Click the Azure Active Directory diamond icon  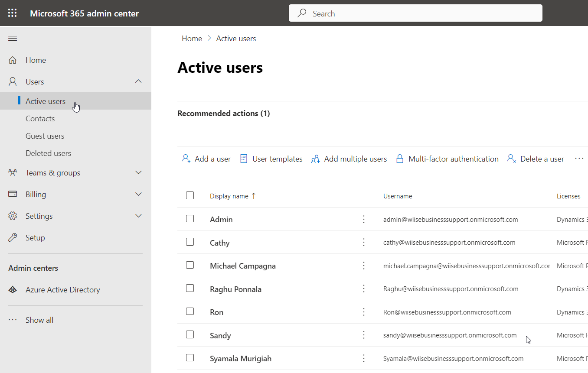pos(13,290)
